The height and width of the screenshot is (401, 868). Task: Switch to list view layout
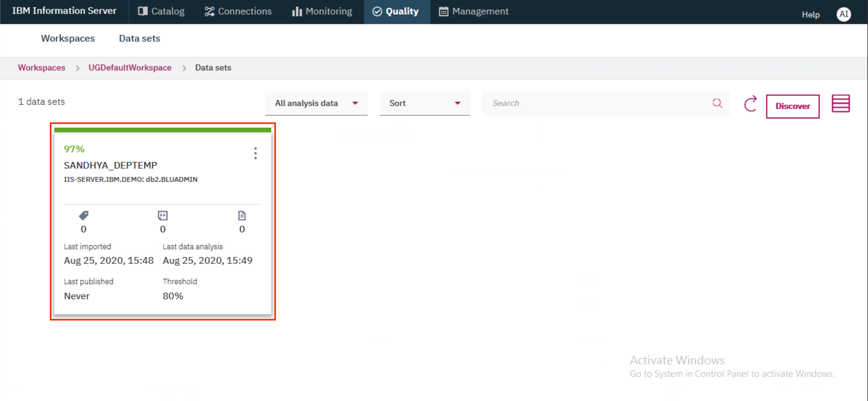click(841, 104)
